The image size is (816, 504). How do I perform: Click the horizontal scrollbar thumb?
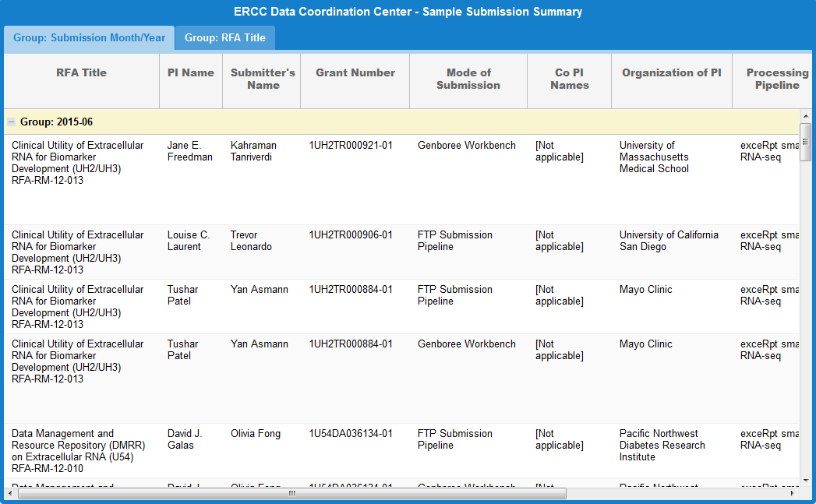[291, 493]
